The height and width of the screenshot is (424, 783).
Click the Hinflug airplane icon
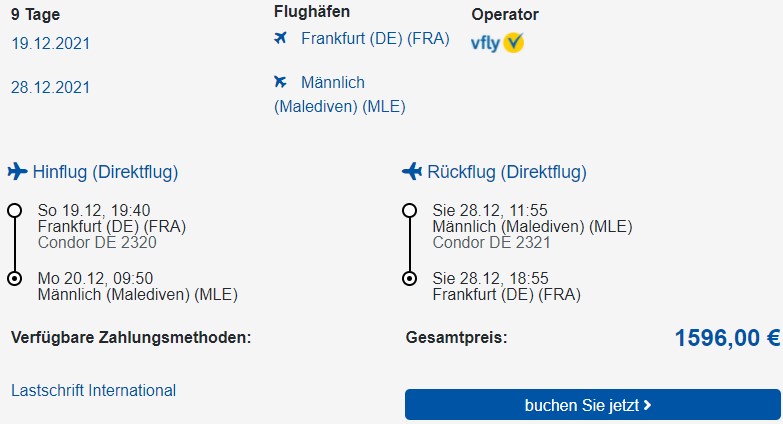pos(17,171)
